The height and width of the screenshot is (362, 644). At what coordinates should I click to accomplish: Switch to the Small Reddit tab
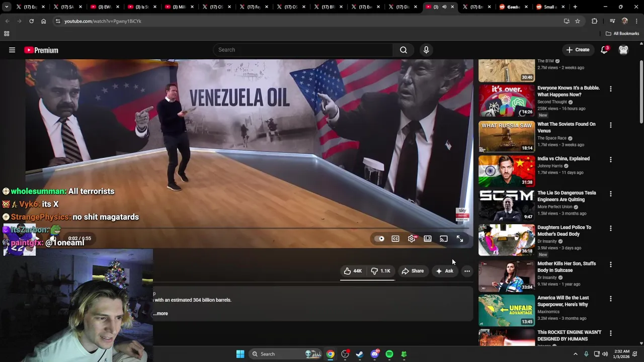pyautogui.click(x=549, y=7)
